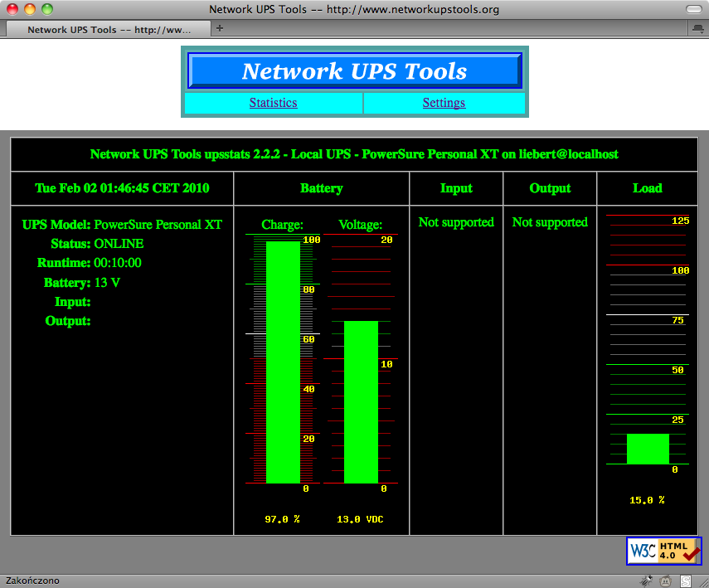Click the Input: label in UPS info

pos(72,302)
